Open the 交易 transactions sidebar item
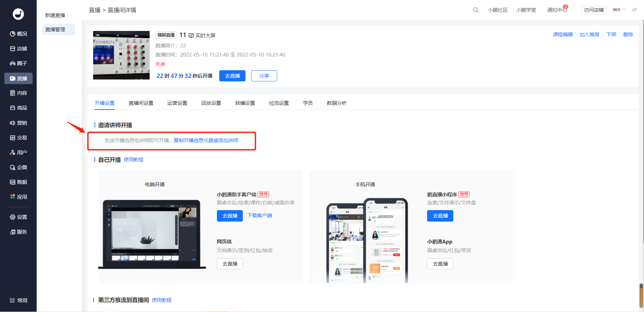644x312 pixels. pyautogui.click(x=18, y=138)
